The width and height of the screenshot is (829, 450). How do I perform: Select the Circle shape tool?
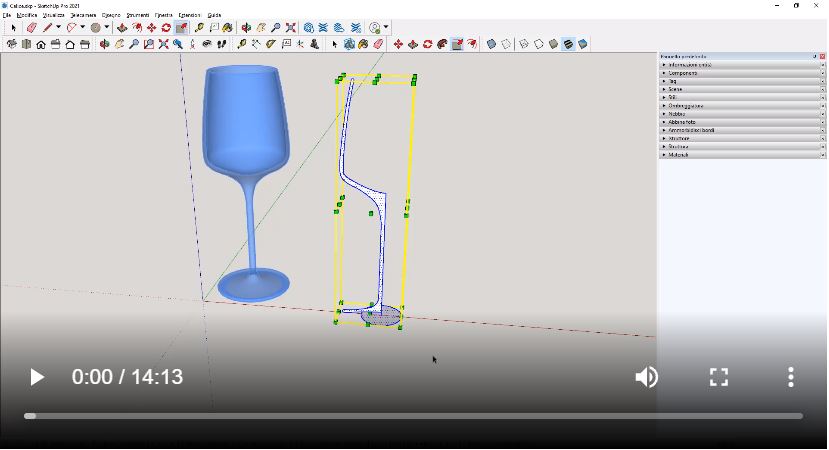coord(95,27)
